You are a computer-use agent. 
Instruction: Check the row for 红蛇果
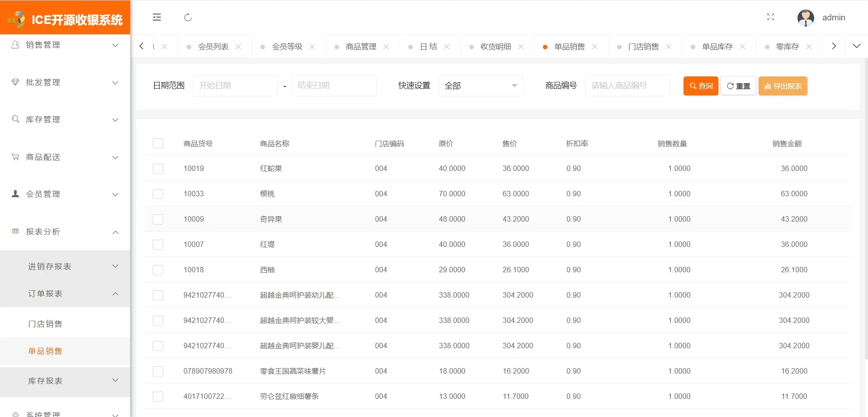(x=158, y=169)
